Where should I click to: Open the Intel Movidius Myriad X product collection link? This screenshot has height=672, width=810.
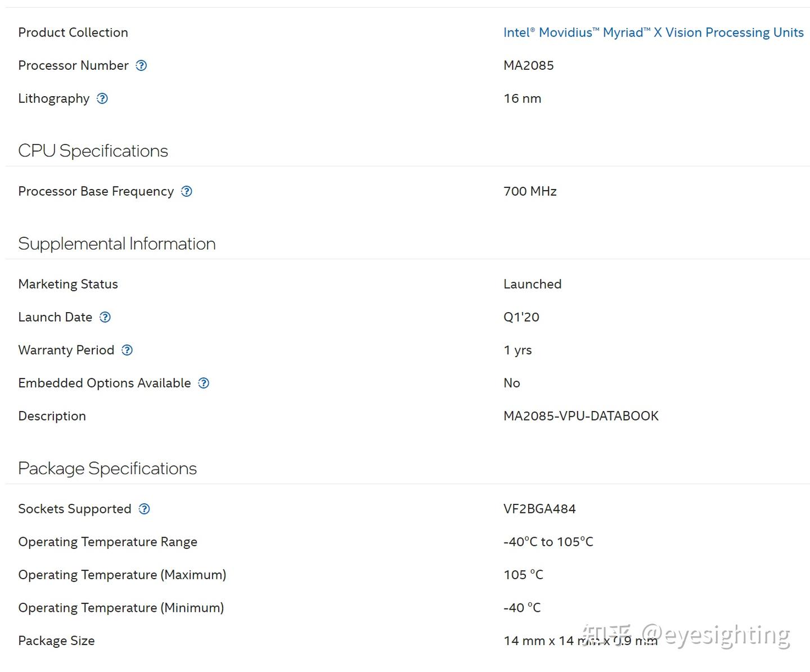[x=653, y=33]
